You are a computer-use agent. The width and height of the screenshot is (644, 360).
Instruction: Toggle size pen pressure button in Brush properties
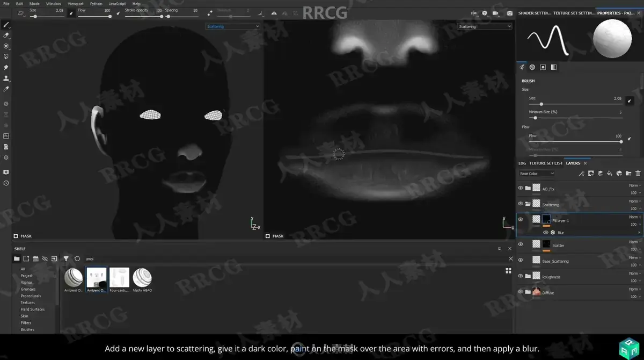(630, 100)
